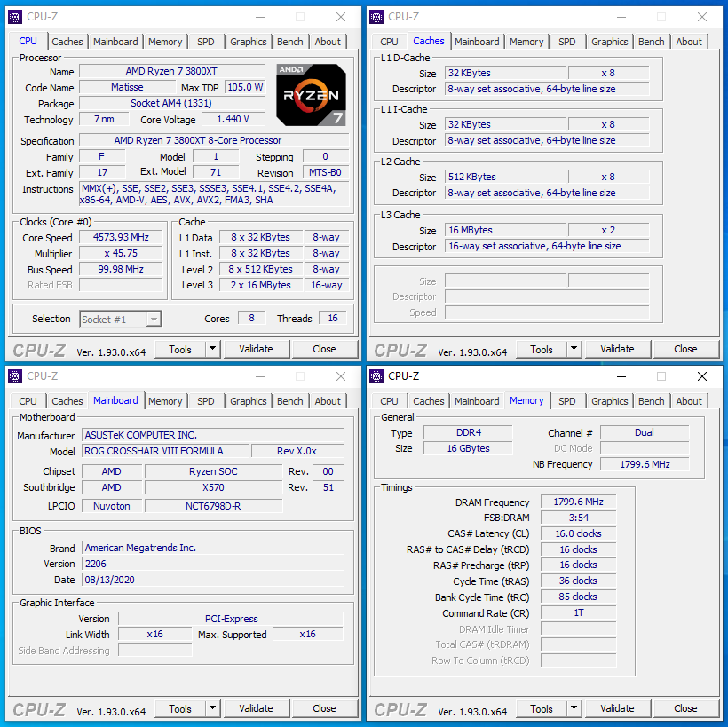
Task: Click BIOS version 2206 field
Action: (x=213, y=564)
